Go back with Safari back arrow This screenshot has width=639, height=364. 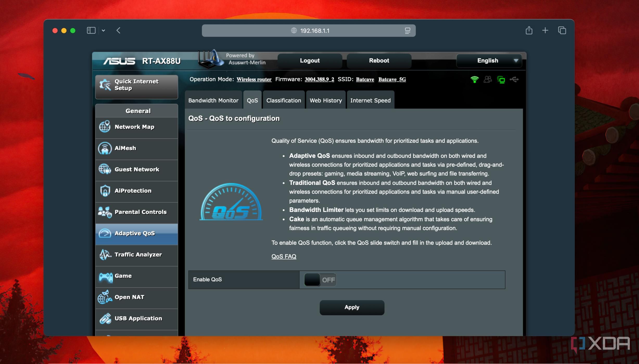pyautogui.click(x=118, y=30)
